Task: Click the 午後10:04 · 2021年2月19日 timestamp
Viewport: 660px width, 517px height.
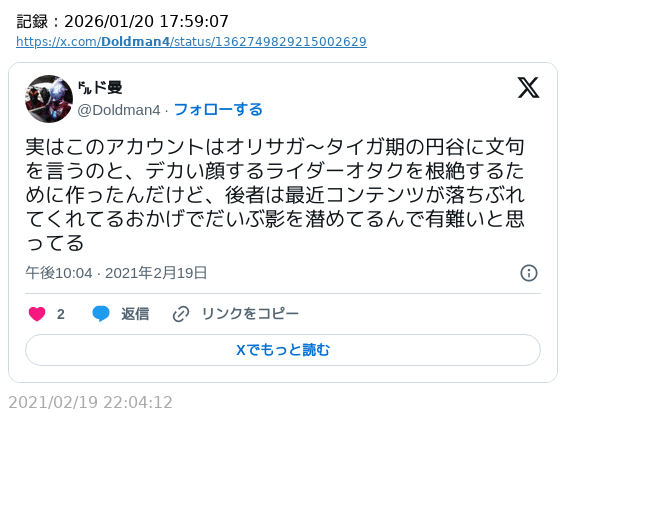Action: 116,273
